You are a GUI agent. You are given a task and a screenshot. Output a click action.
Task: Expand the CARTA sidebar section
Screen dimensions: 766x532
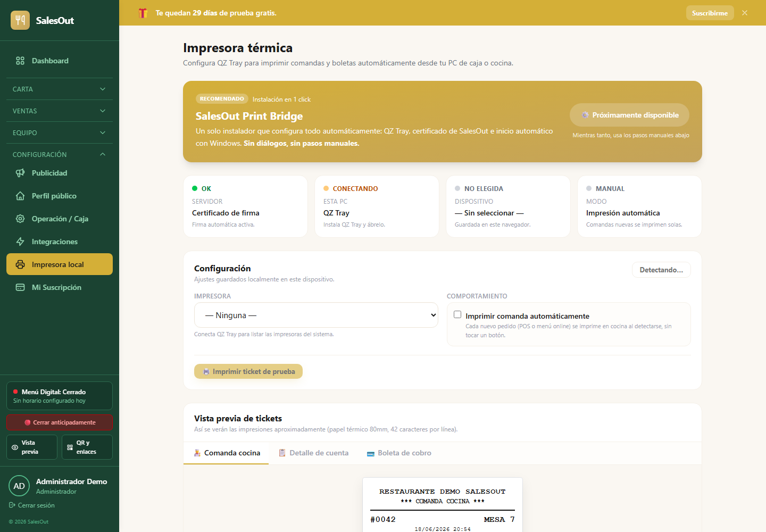(60, 89)
